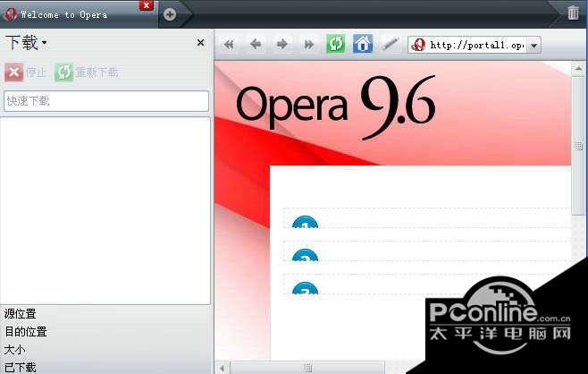Click the Opera 9.6 heading
This screenshot has width=588, height=374.
pos(336,106)
